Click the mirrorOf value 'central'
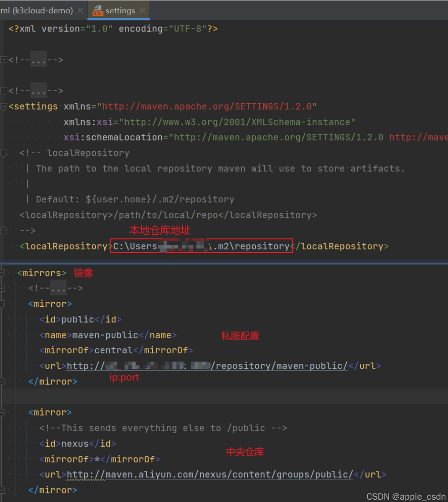The height and width of the screenshot is (502, 448). (113, 350)
